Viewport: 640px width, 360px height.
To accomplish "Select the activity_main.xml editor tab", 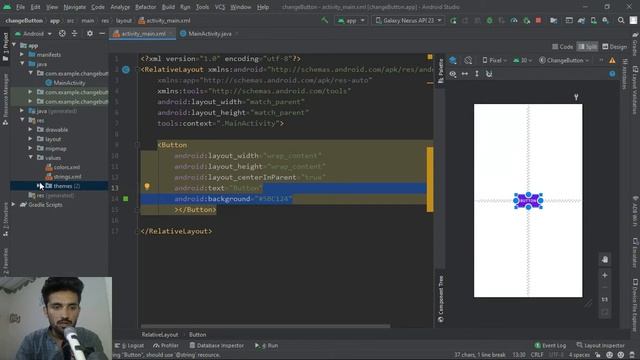I will click(x=142, y=34).
